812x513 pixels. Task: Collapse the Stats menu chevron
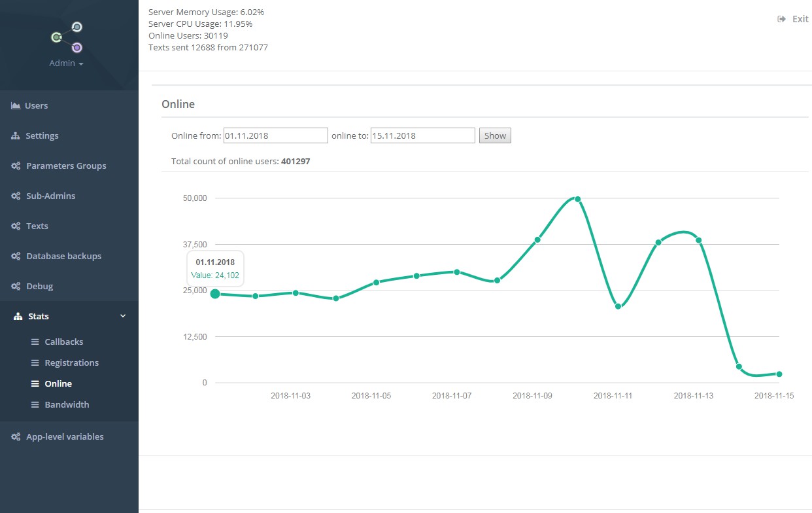[123, 317]
